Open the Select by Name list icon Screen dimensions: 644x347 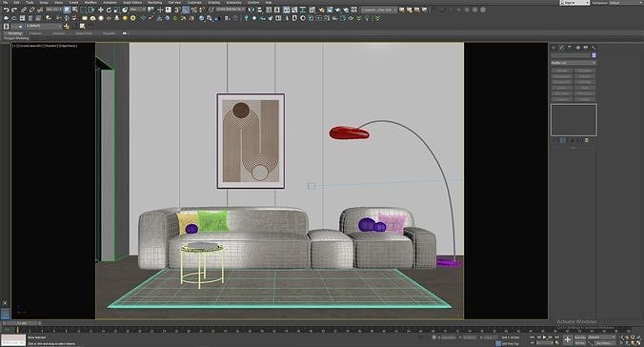coord(75,10)
